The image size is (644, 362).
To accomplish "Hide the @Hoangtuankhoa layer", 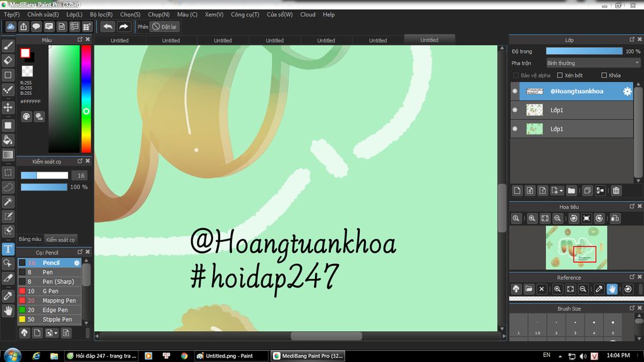I will click(x=514, y=91).
